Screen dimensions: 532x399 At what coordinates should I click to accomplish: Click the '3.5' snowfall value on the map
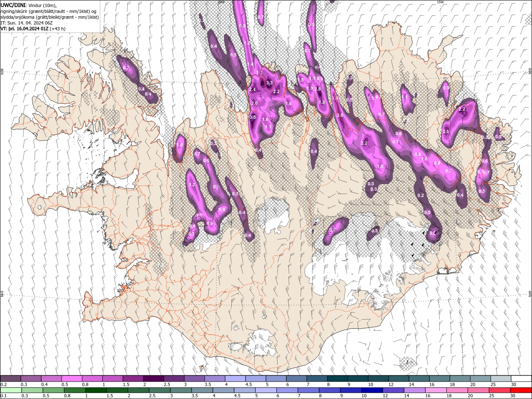(x=253, y=117)
